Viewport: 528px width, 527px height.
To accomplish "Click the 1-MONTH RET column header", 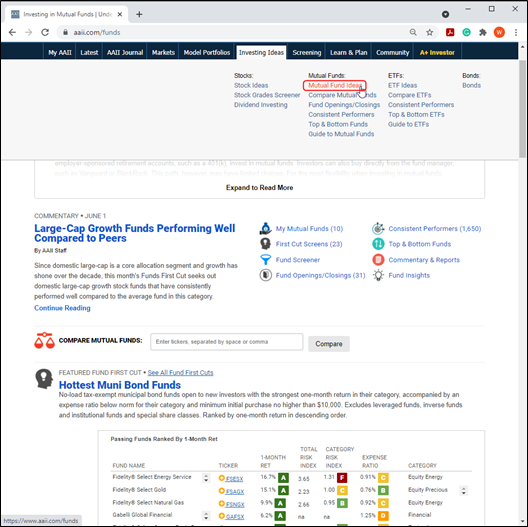I will [x=273, y=461].
